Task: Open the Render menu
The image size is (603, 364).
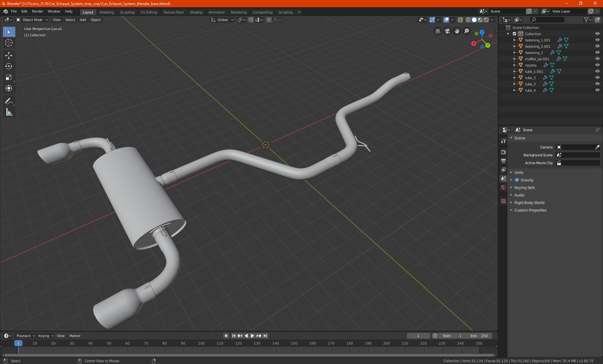Action: click(x=37, y=11)
